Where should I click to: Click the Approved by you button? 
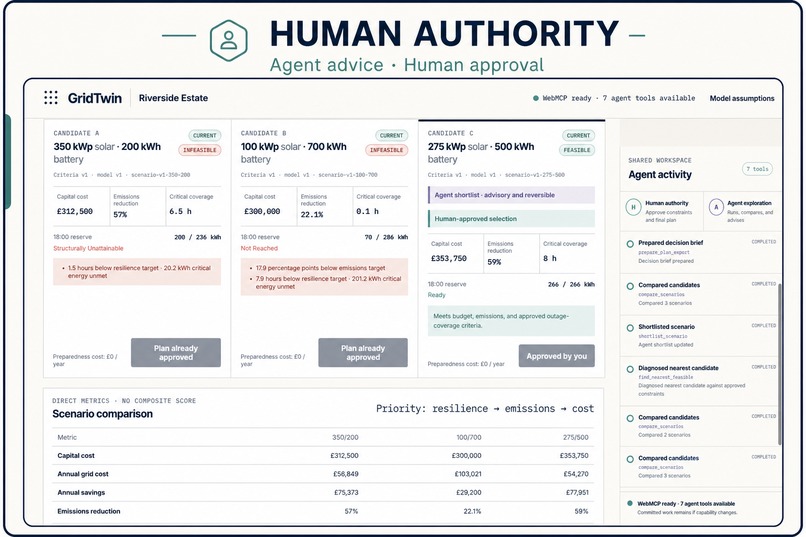coord(557,356)
